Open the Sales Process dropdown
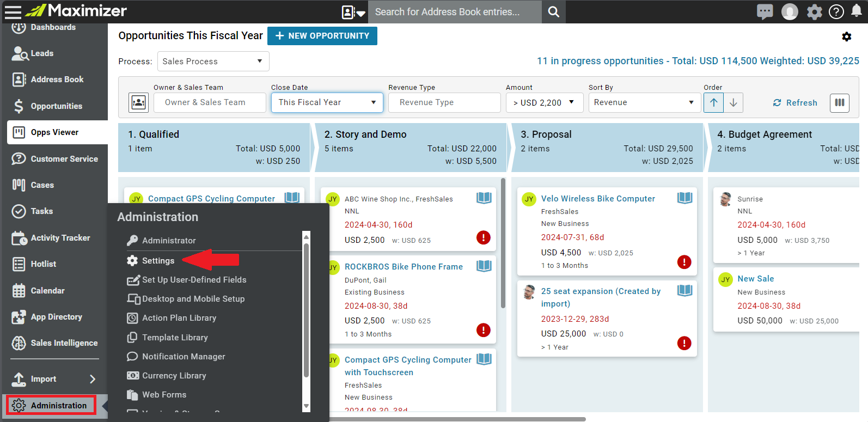Image resolution: width=868 pixels, height=422 pixels. click(x=213, y=61)
